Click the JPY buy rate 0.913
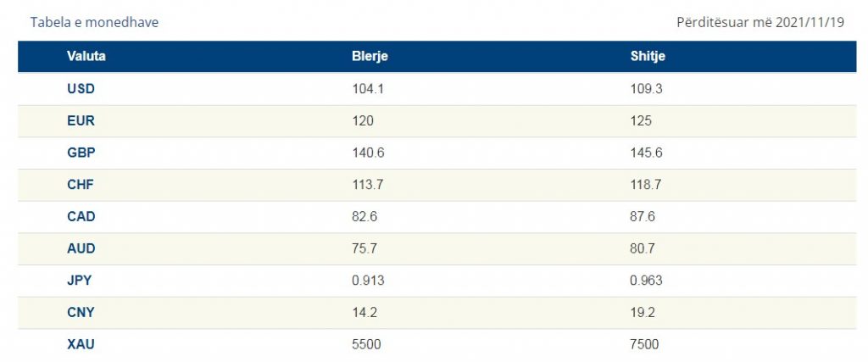Image resolution: width=868 pixels, height=362 pixels. (368, 280)
